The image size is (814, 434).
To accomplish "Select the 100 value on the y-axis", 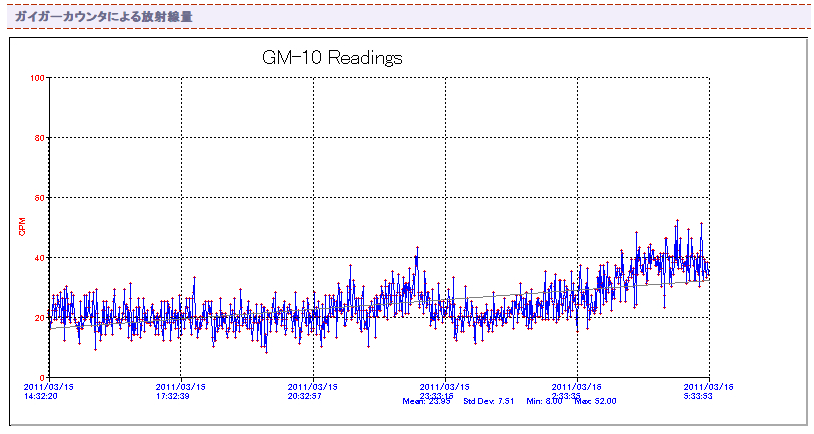I will coord(38,78).
